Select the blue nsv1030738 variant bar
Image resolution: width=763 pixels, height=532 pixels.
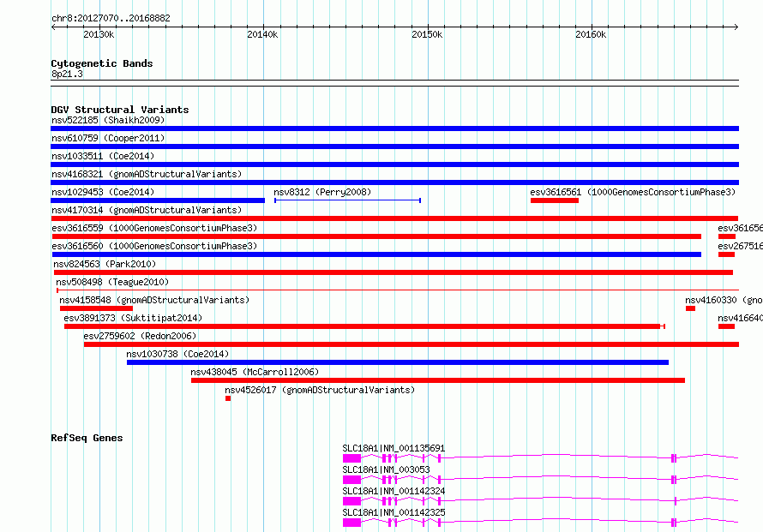point(398,362)
